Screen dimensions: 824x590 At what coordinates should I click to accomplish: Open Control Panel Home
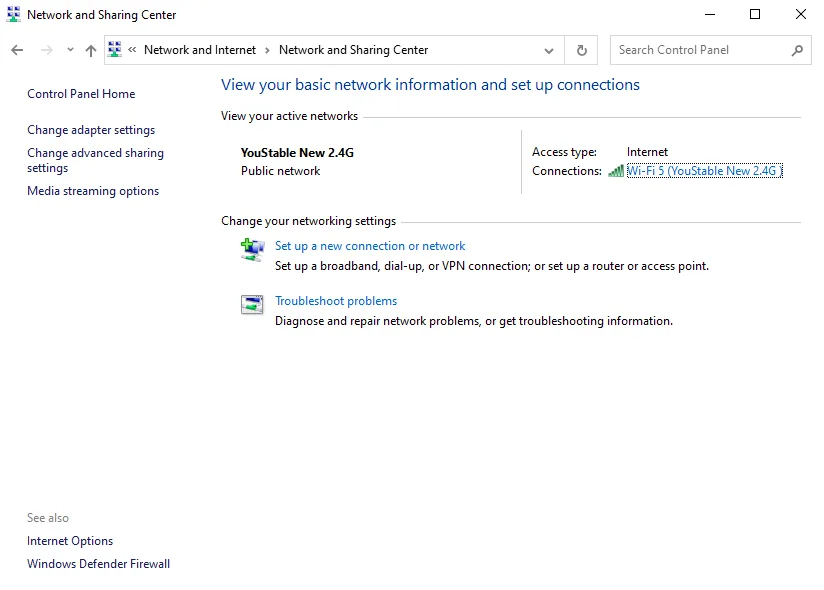pyautogui.click(x=81, y=94)
